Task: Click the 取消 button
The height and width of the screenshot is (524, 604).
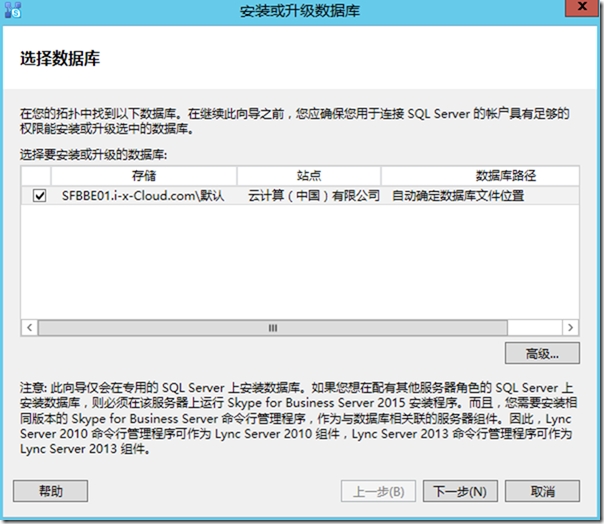Action: point(542,491)
